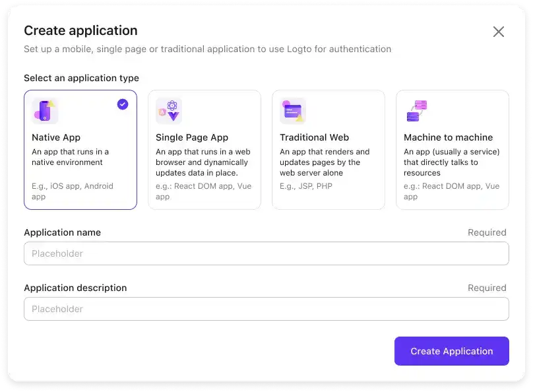Click the Native App phone icon
Screen dimensions: 533x392
[x=45, y=111]
